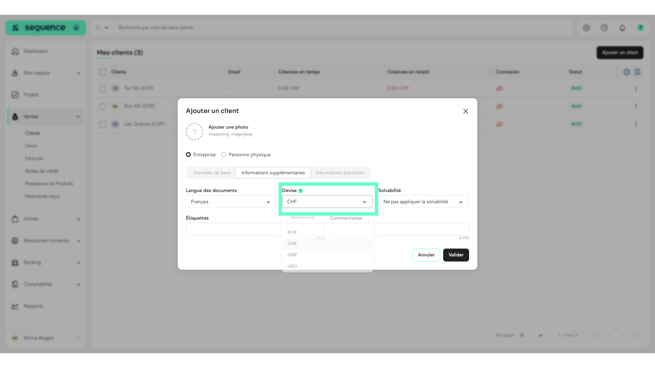Screen dimensions: 655x368
Task: Choose USD in currency list
Action: (x=327, y=266)
